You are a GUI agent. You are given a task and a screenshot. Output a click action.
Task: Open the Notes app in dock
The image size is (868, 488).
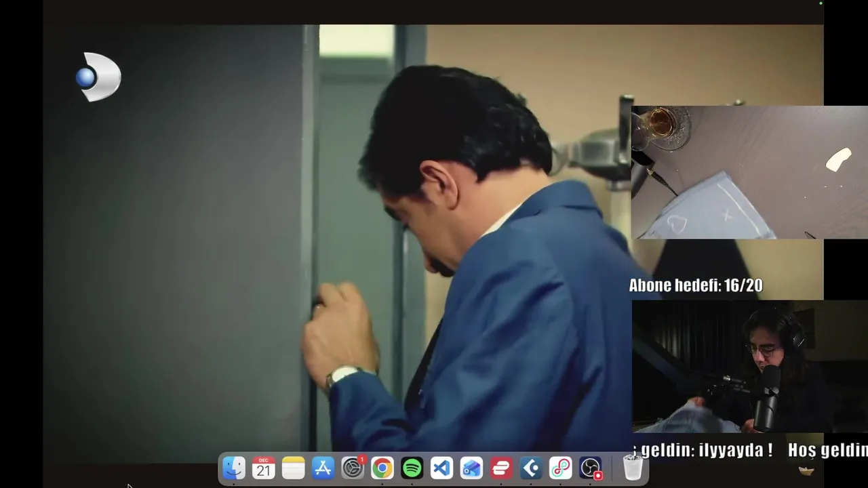(x=293, y=468)
